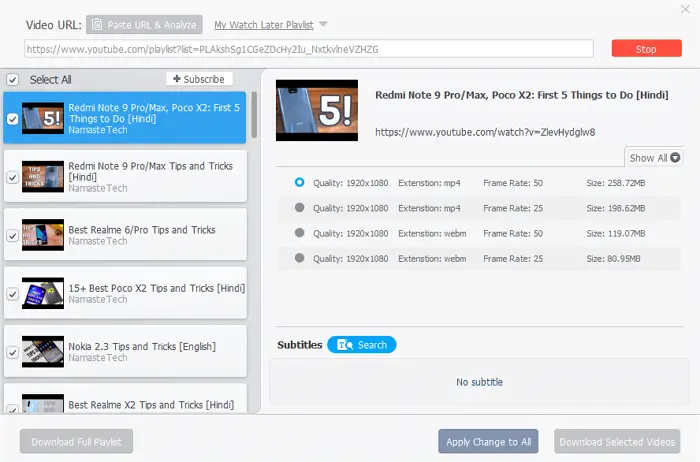Viewport: 700px width, 462px height.
Task: Expand the Show All formats dropdown
Action: click(x=654, y=158)
